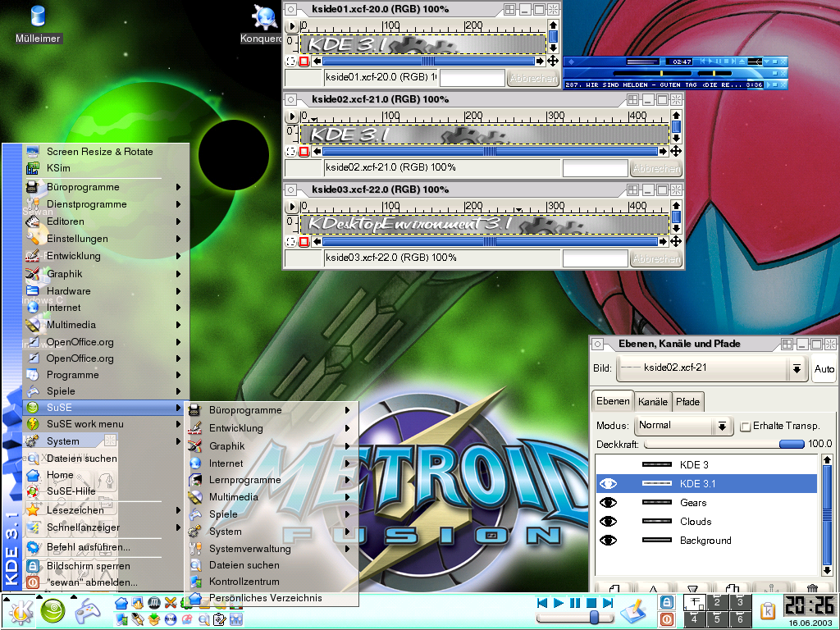The width and height of the screenshot is (840, 630).
Task: Expand the SuSE work menu entry
Action: pos(102,424)
